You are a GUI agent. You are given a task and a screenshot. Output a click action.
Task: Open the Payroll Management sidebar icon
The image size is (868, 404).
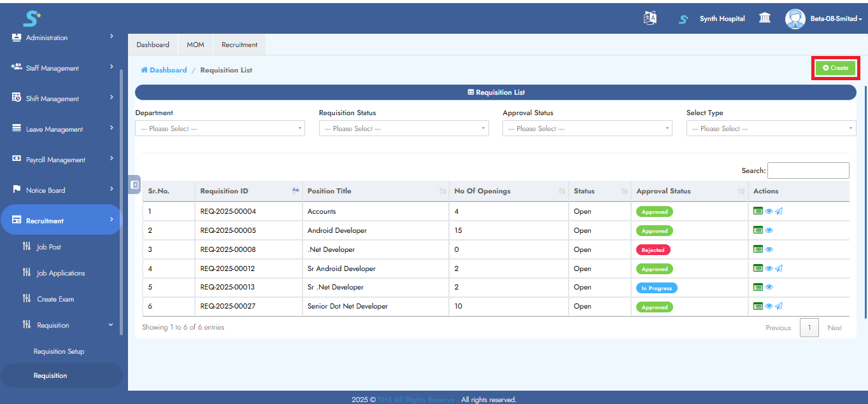click(x=16, y=159)
